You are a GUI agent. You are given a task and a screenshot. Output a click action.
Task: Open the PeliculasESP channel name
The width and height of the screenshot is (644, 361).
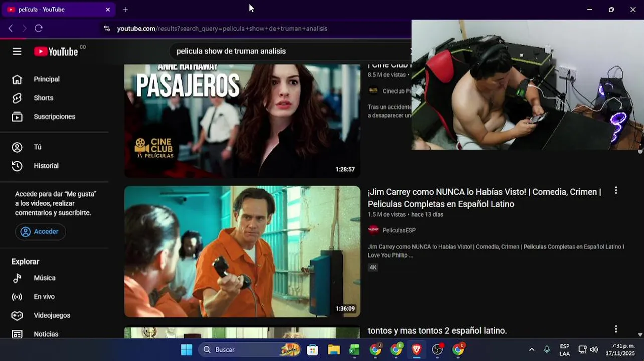[x=399, y=230]
